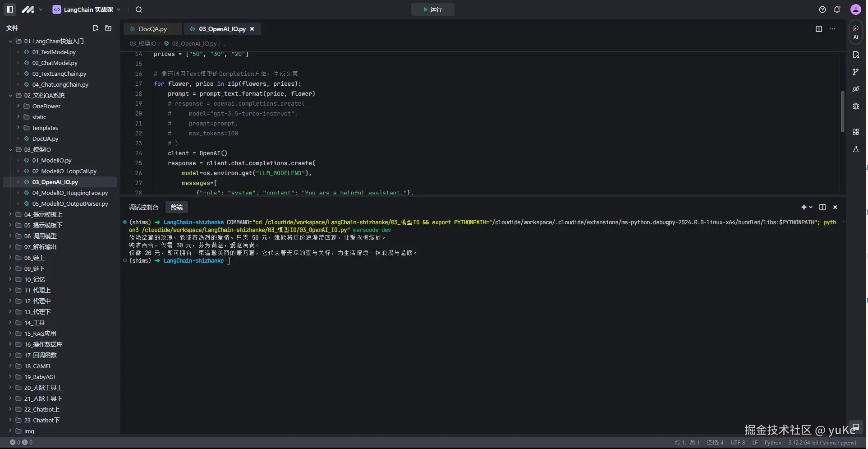Open the AI assistant panel

point(855,32)
